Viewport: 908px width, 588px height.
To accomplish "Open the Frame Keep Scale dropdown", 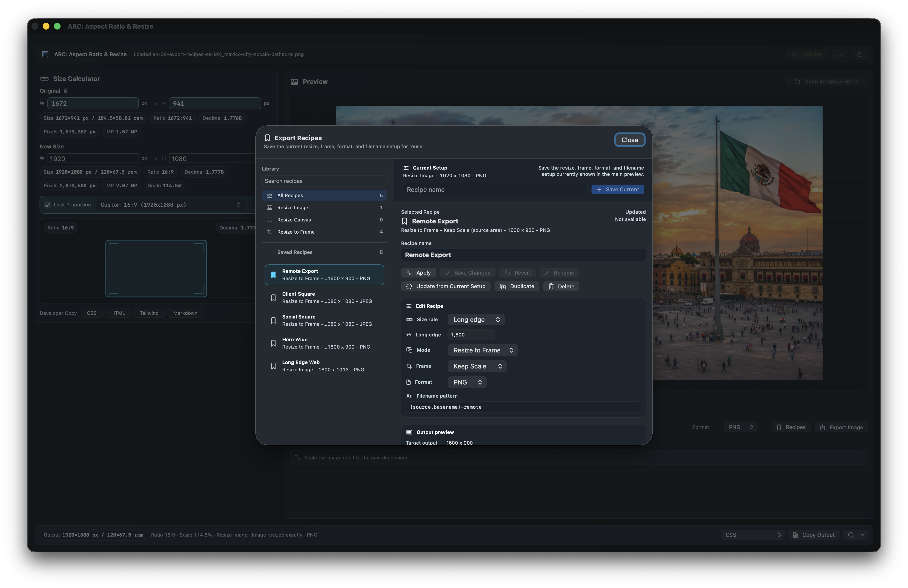I will point(477,366).
